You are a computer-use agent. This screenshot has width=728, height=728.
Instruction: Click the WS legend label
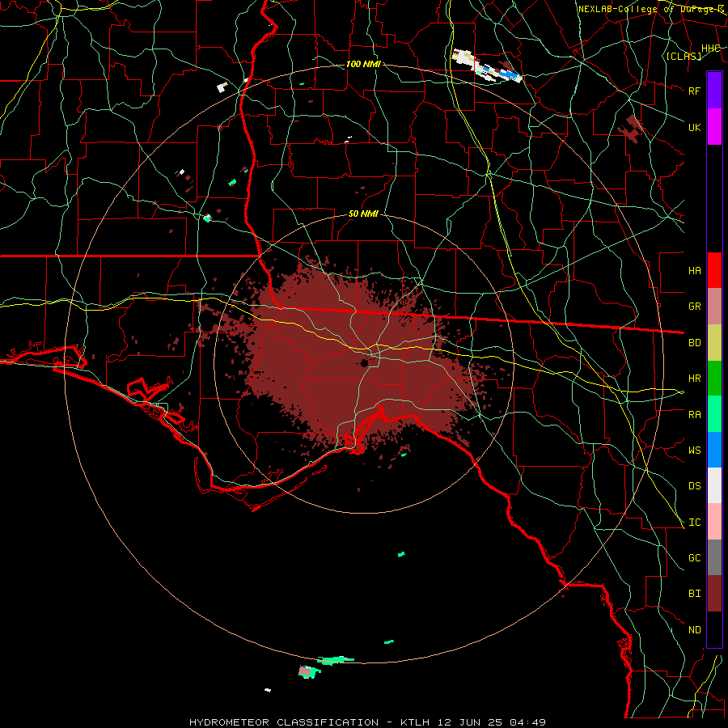694,451
